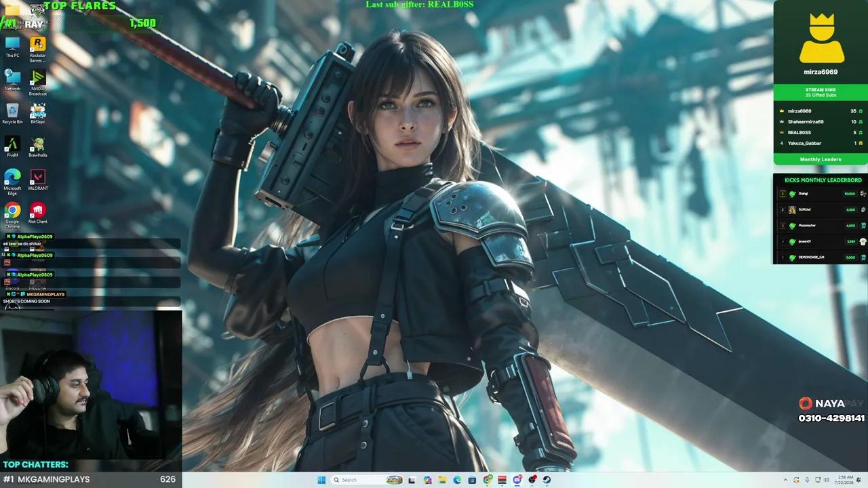This screenshot has width=868, height=488.
Task: Open the NVIDIA Broadcast shortcut
Action: click(38, 82)
